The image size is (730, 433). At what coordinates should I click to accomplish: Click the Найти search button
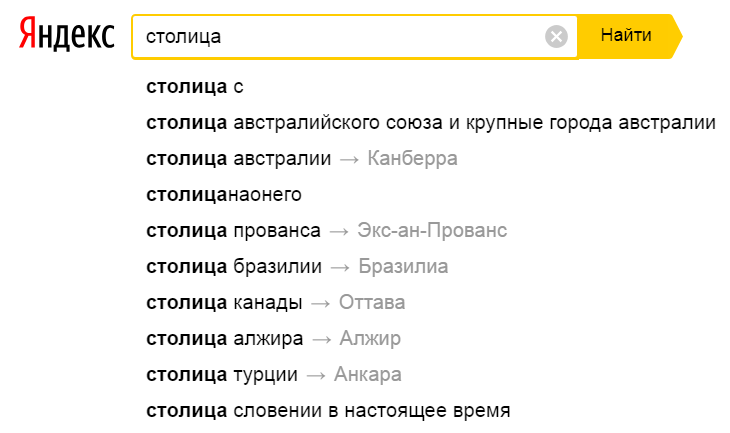pyautogui.click(x=629, y=36)
